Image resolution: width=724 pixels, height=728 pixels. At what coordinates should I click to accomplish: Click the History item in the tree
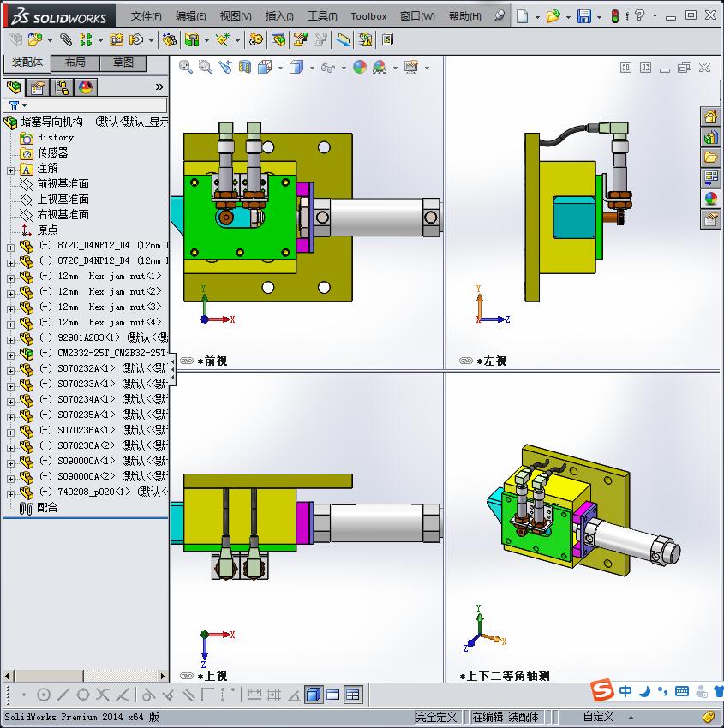click(x=55, y=137)
